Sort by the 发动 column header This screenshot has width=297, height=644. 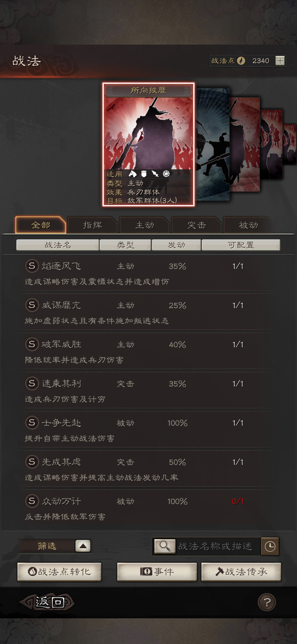pyautogui.click(x=176, y=245)
